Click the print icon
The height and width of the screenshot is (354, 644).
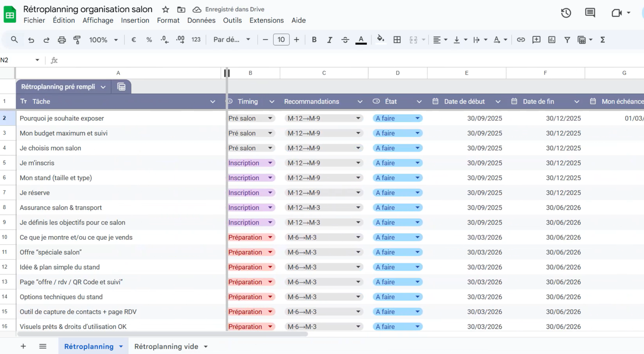coord(62,40)
